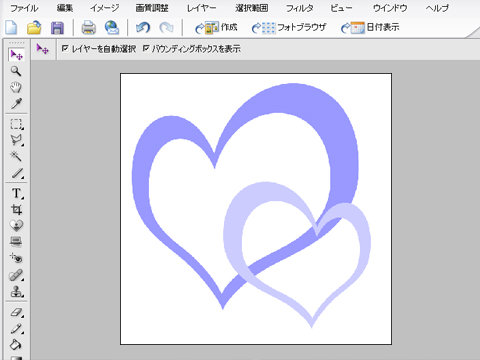Click the globe email share icon

click(x=112, y=28)
